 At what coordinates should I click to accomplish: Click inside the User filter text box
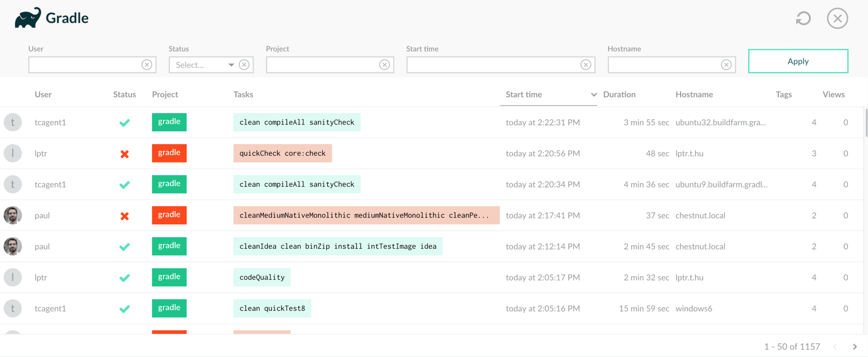coord(85,65)
